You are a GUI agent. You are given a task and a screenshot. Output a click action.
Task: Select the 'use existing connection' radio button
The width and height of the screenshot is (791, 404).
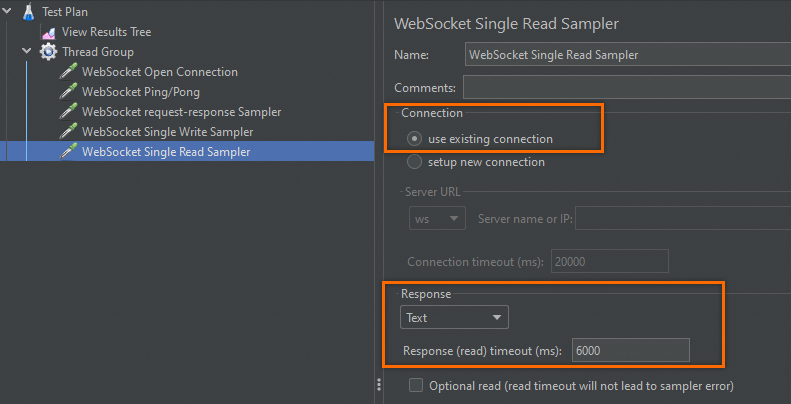click(415, 139)
